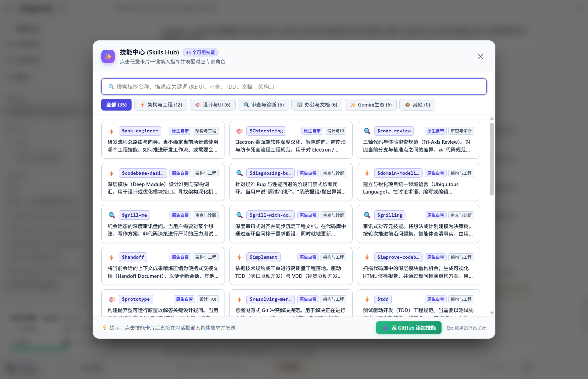
Task: Click 架构与工程 badge on $handoff card
Action: click(206, 257)
